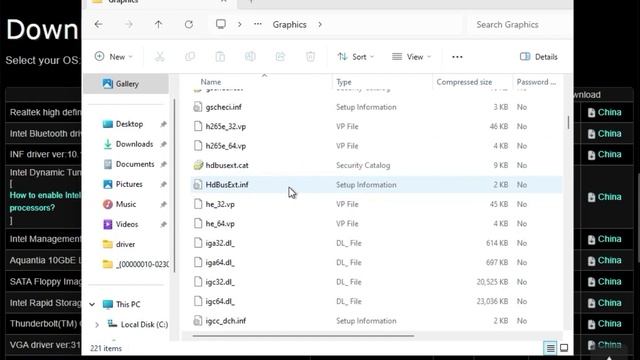
Task: Open Music in quick access
Action: (126, 204)
